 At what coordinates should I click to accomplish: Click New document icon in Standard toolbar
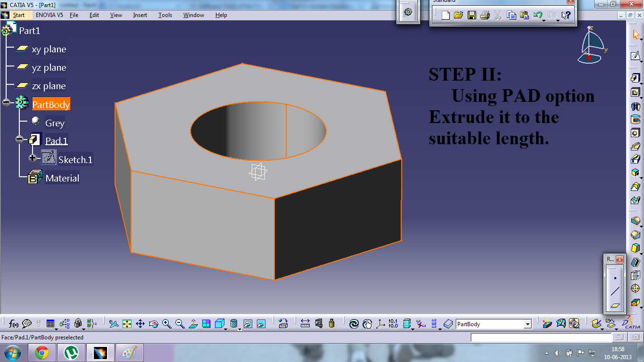pyautogui.click(x=446, y=15)
